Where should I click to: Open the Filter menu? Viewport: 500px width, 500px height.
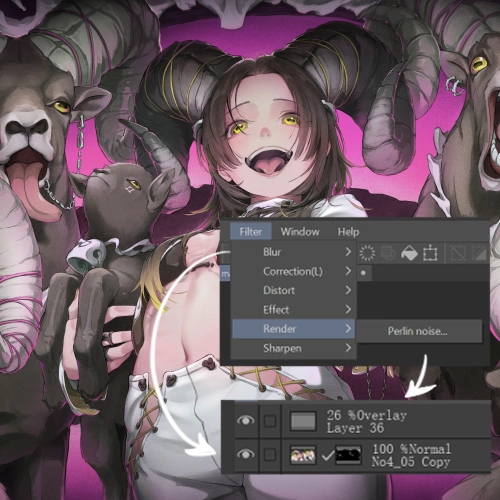coord(251,232)
